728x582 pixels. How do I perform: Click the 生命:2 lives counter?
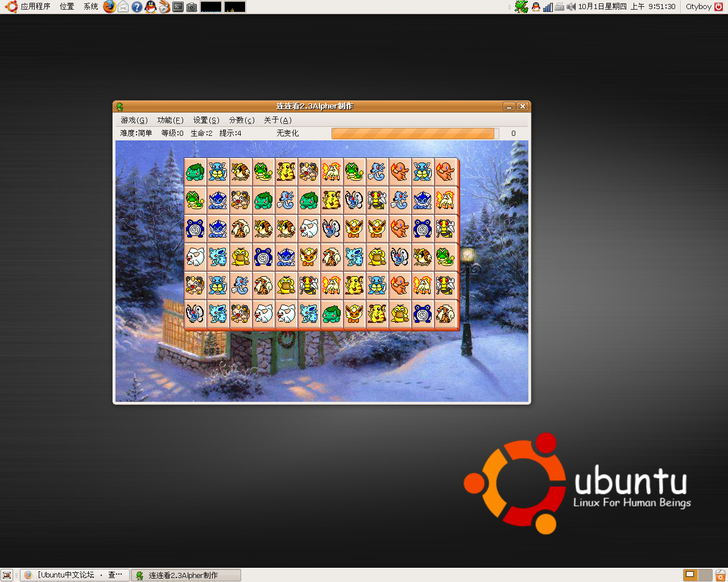(201, 133)
